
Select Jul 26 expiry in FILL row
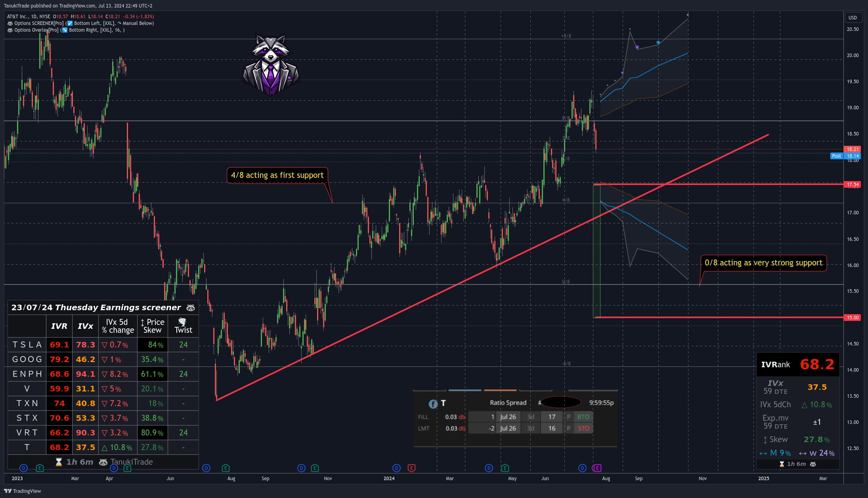(x=508, y=417)
